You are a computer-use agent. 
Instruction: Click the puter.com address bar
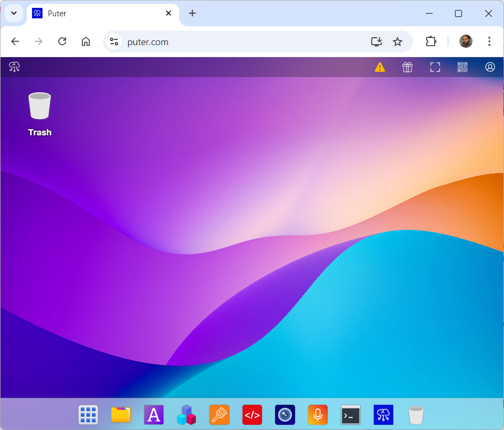[236, 42]
